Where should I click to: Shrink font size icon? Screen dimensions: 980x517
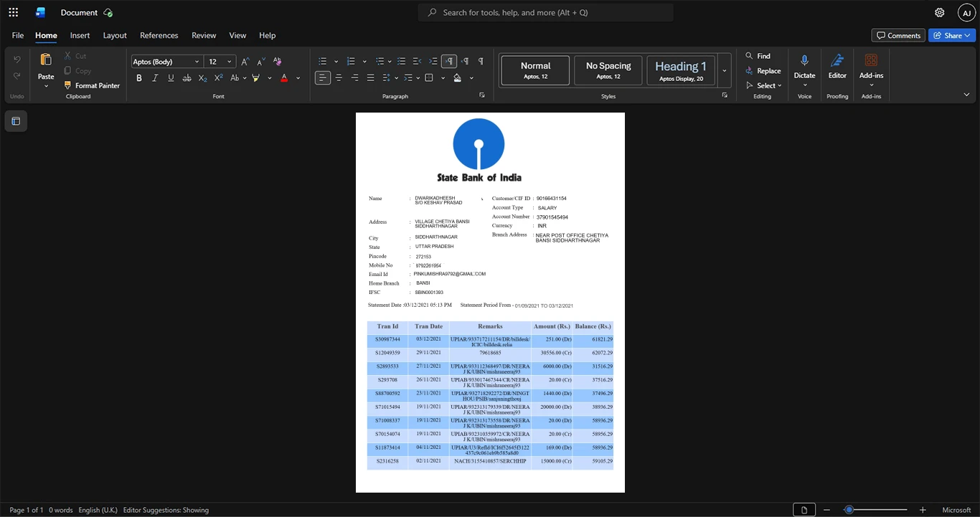coord(261,62)
